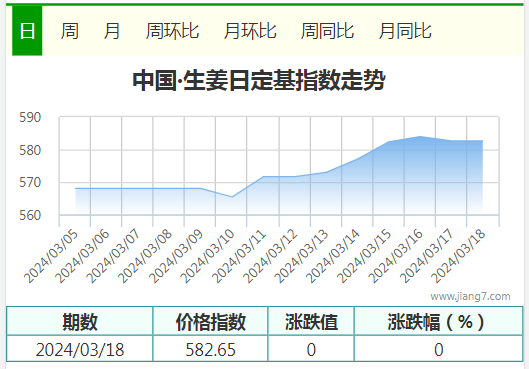This screenshot has height=369, width=529.
Task: Click the 期数 column header
Action: (x=80, y=321)
